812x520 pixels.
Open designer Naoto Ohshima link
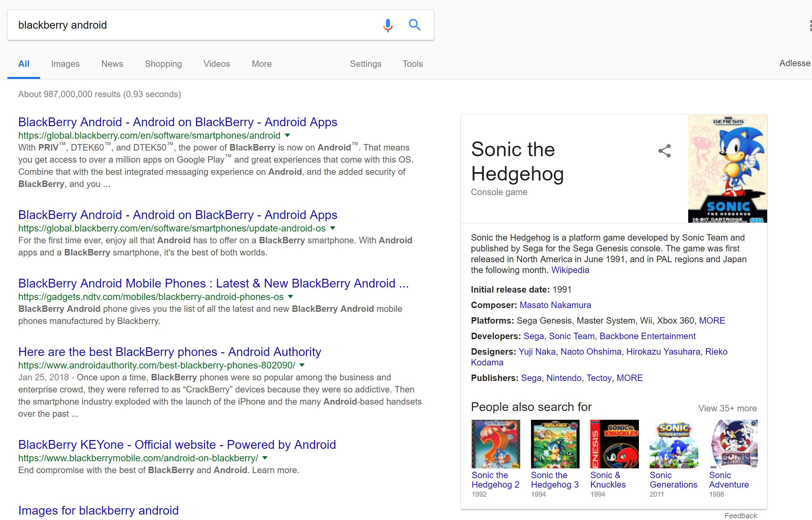coord(591,352)
